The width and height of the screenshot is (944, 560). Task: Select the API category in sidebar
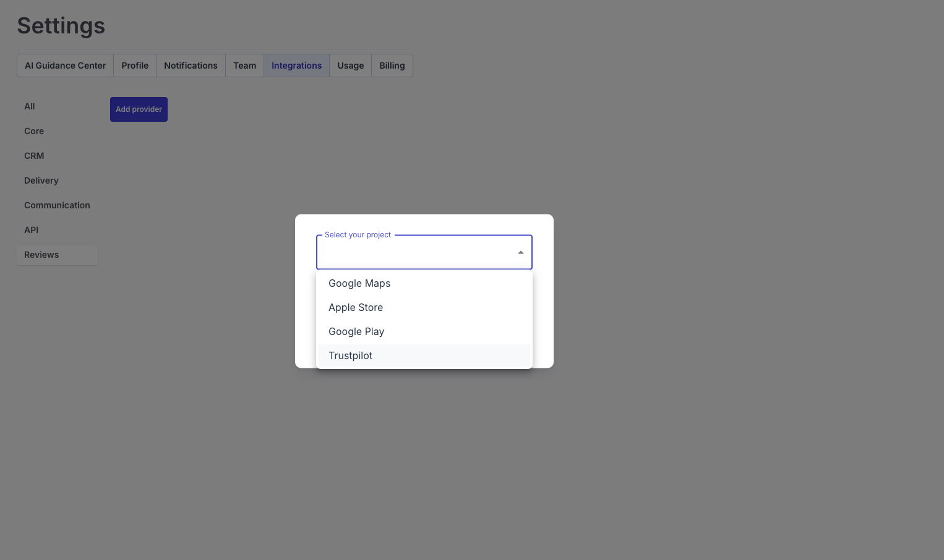pos(57,230)
